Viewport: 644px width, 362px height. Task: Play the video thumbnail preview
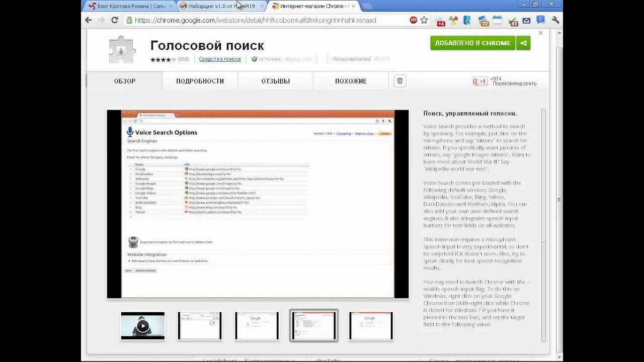[142, 325]
